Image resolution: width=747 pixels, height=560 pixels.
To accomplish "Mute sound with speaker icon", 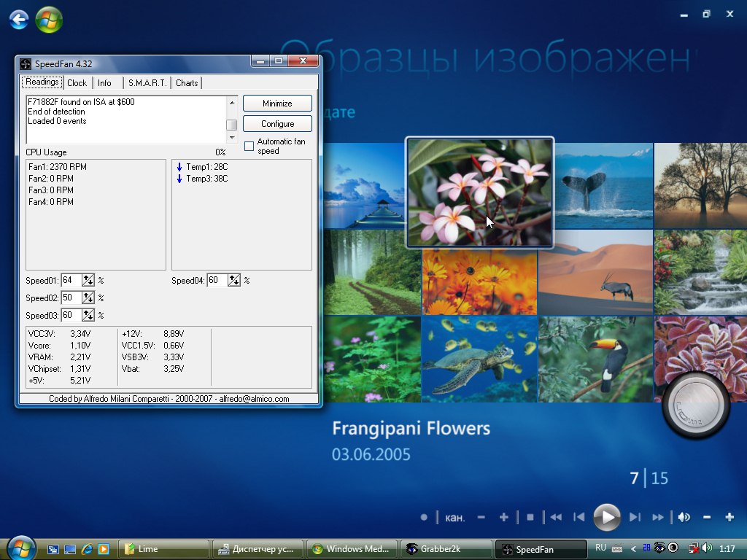I will [684, 517].
